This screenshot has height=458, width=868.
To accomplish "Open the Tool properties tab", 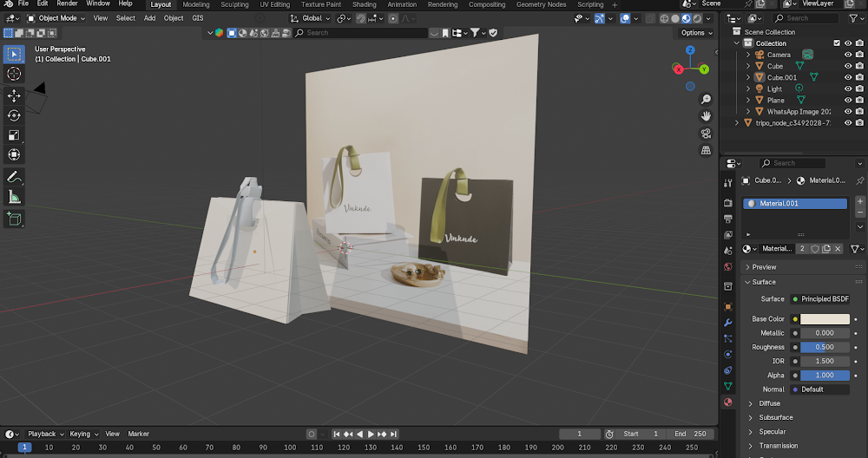I will [x=728, y=183].
